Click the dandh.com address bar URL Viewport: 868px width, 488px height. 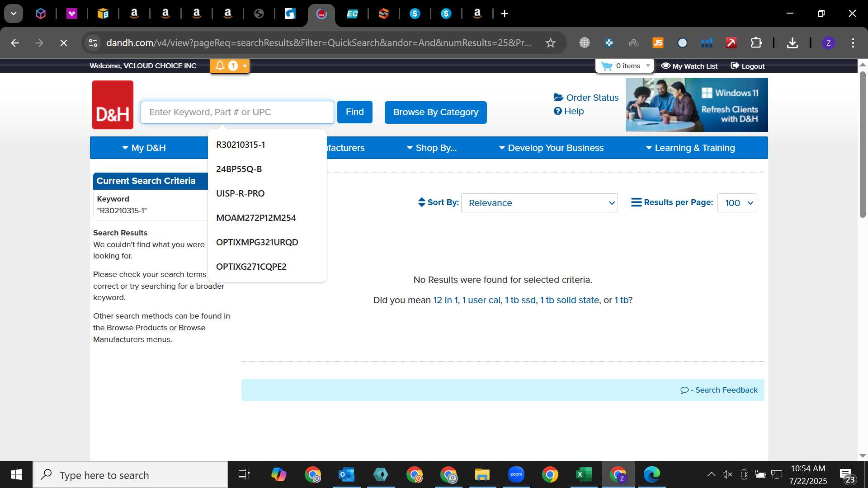click(x=319, y=43)
